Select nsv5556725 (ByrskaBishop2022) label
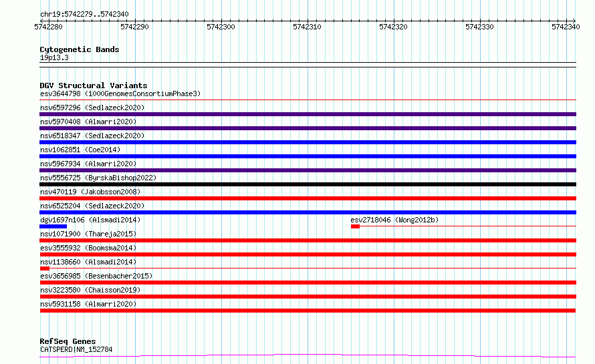The width and height of the screenshot is (595, 364). [98, 178]
